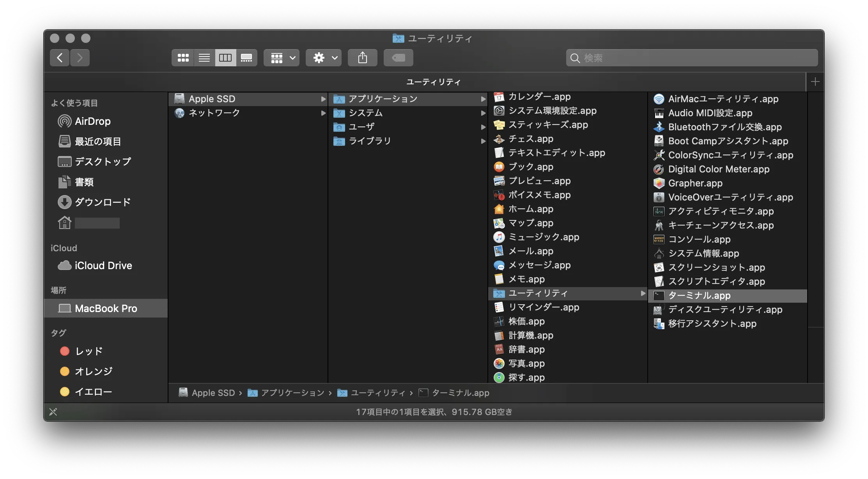This screenshot has width=868, height=479.
Task: Add a new tab with plus button
Action: pyautogui.click(x=815, y=82)
